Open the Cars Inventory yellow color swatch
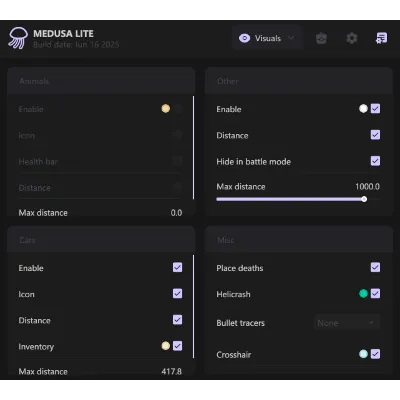This screenshot has width=400, height=400. pos(166,346)
